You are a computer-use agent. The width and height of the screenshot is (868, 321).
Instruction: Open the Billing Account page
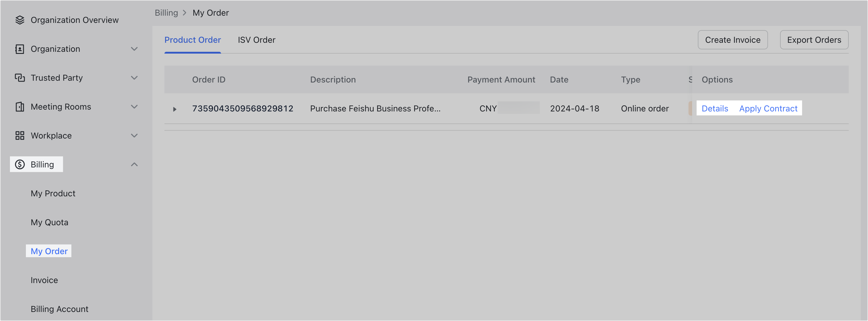[x=59, y=309]
